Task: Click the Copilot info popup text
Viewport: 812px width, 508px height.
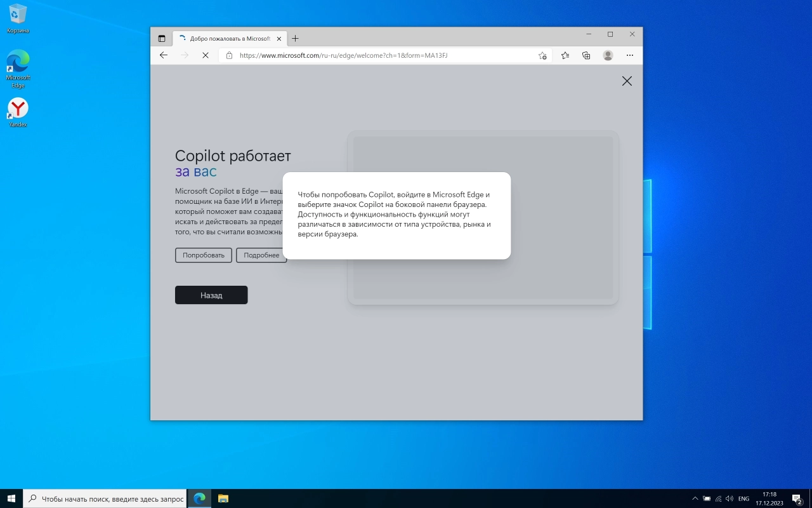Action: [394, 214]
